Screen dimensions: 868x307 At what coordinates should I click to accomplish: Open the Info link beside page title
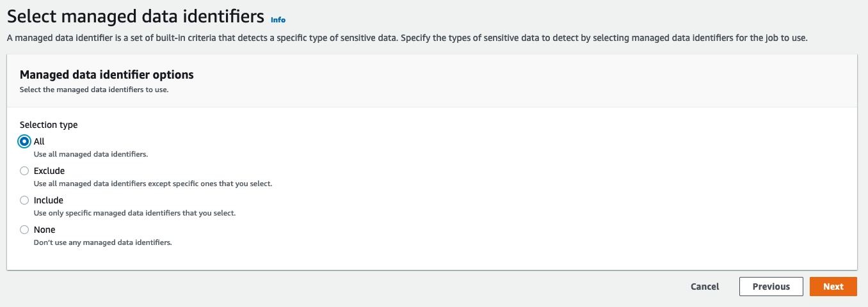[x=278, y=20]
